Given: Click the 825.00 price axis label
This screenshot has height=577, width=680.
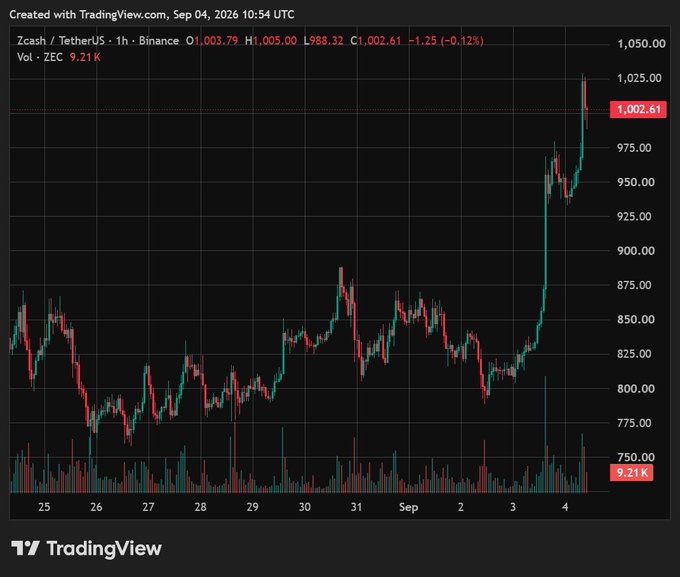Looking at the screenshot, I should pyautogui.click(x=634, y=354).
